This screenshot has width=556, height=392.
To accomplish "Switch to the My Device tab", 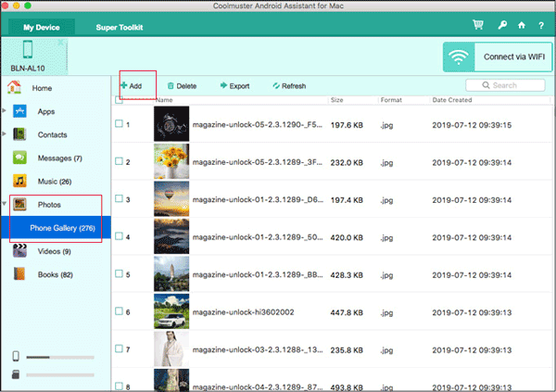I will tap(42, 27).
